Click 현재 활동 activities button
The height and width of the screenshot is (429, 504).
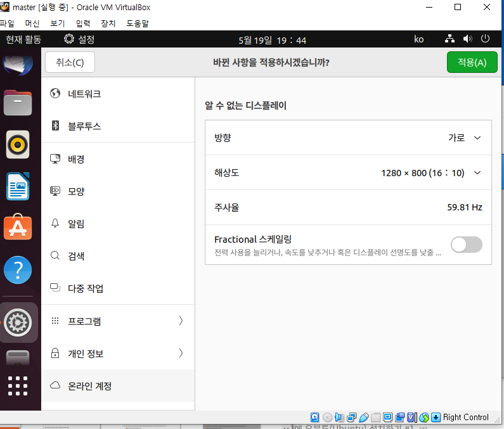click(23, 39)
